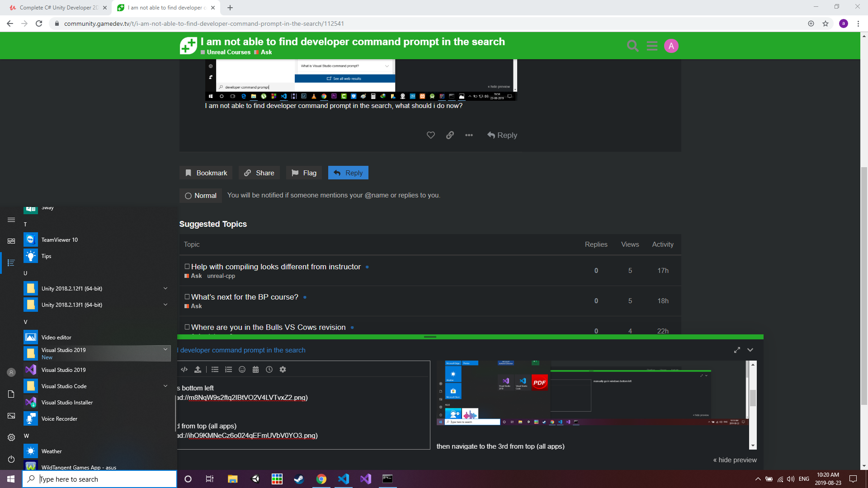Like the post with the heart icon

(430, 135)
